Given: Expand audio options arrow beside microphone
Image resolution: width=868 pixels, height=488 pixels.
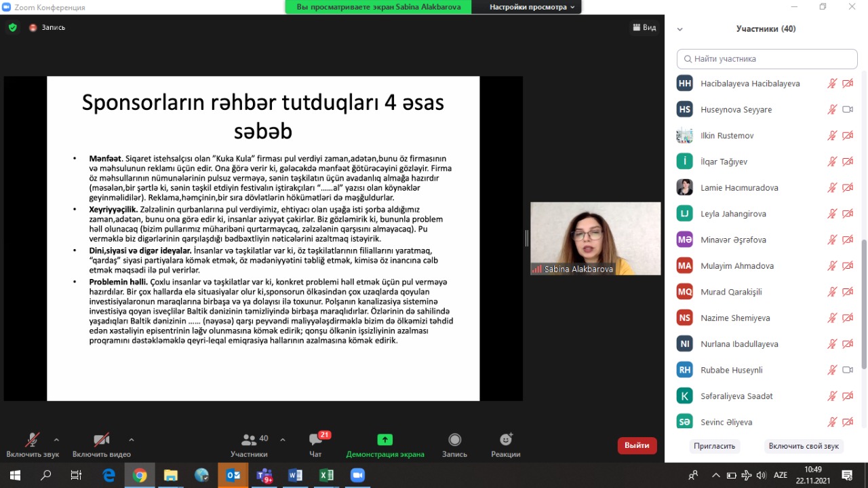Looking at the screenshot, I should tap(56, 439).
